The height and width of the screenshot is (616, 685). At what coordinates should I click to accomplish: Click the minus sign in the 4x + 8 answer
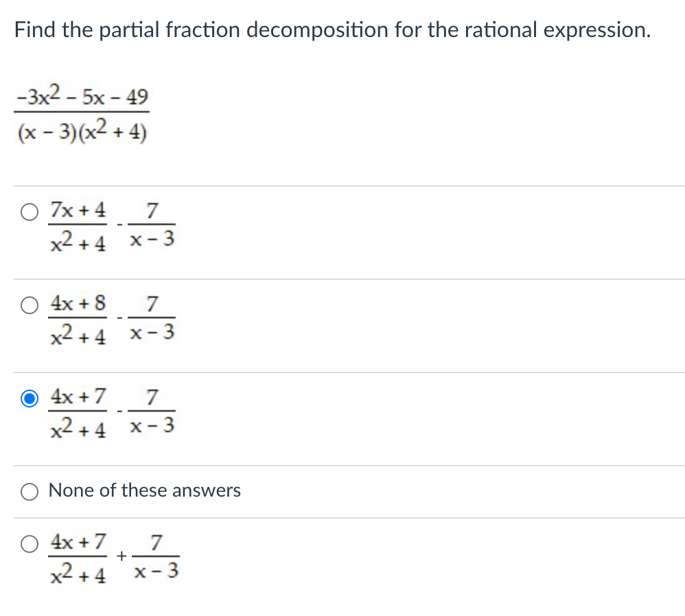coord(119,318)
